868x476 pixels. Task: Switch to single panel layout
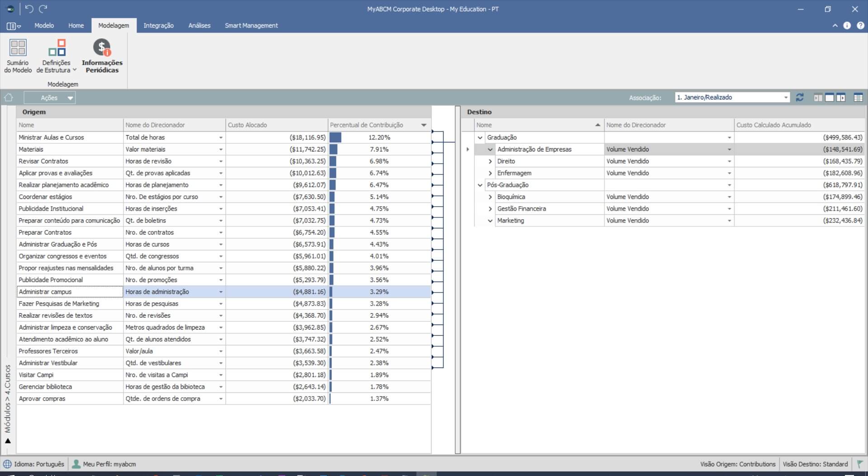[830, 98]
